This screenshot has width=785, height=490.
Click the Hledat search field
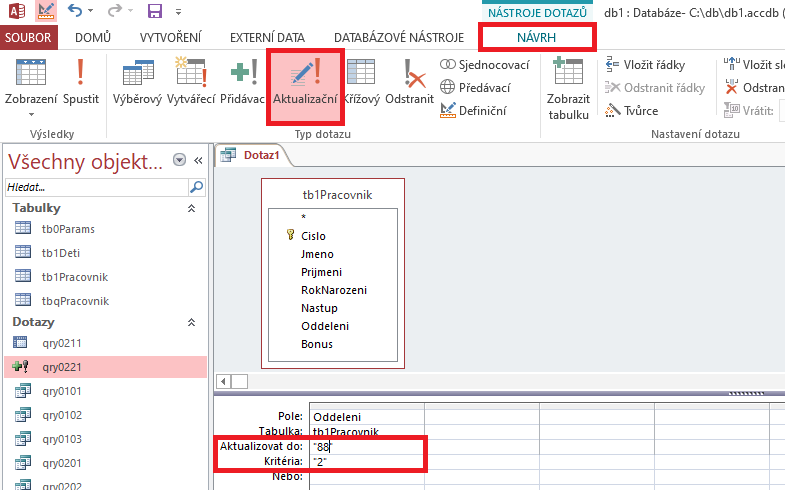pyautogui.click(x=97, y=187)
